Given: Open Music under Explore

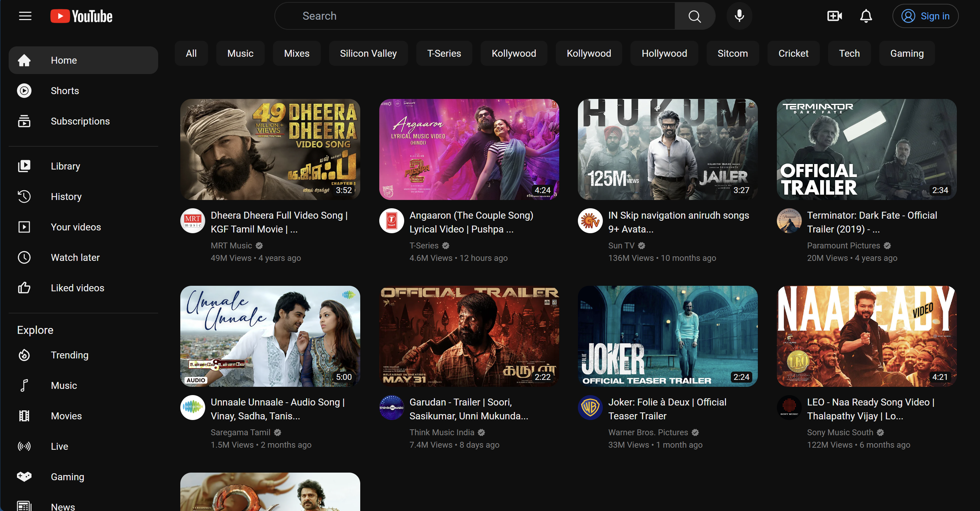Looking at the screenshot, I should coord(83,385).
